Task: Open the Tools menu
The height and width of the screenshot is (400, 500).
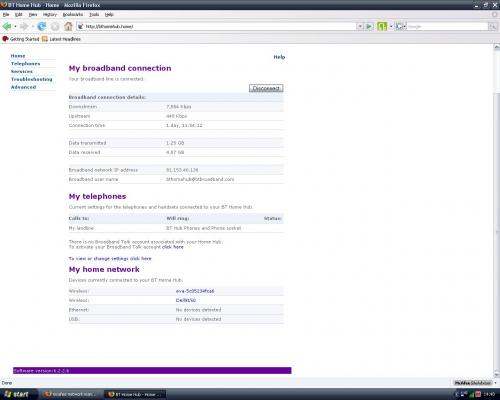Action: coord(94,15)
